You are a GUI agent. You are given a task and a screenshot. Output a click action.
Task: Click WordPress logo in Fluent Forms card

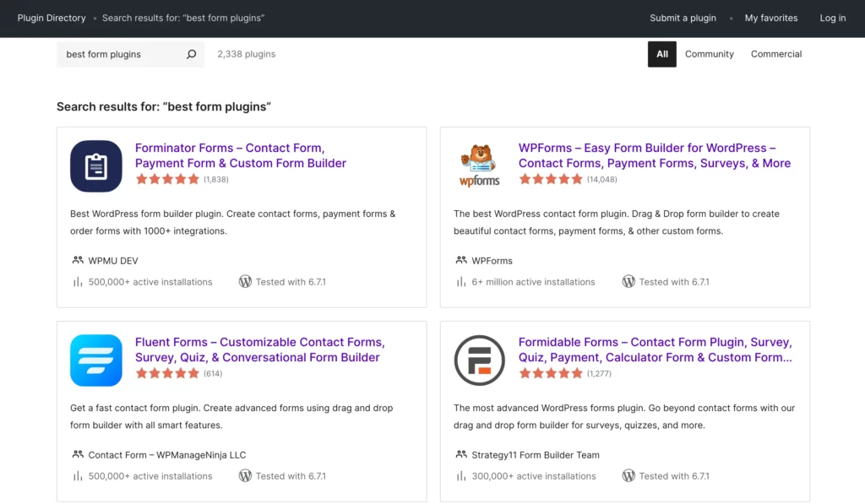pyautogui.click(x=245, y=475)
